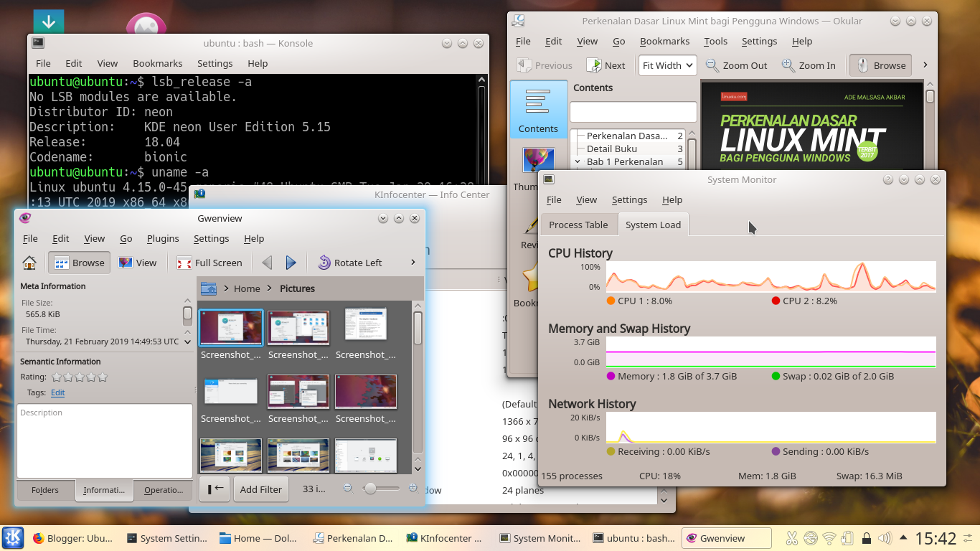This screenshot has height=551, width=980.
Task: Switch to the Process Table tab
Action: (x=579, y=225)
